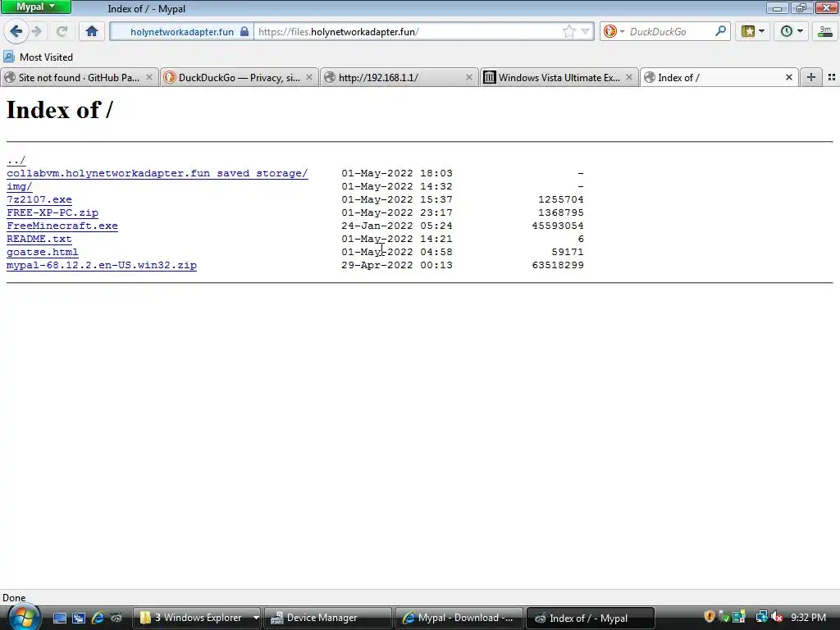
Task: Click the Done status bar text
Action: pos(14,598)
